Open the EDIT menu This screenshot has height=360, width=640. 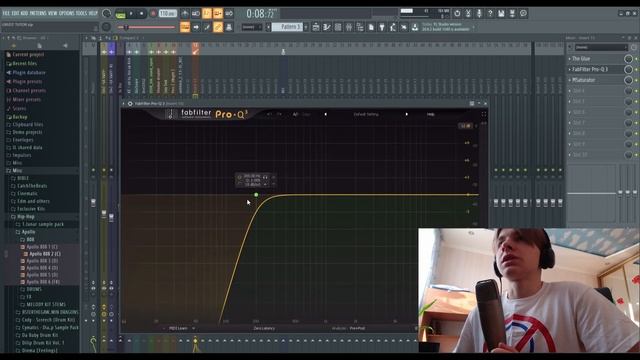(15, 13)
